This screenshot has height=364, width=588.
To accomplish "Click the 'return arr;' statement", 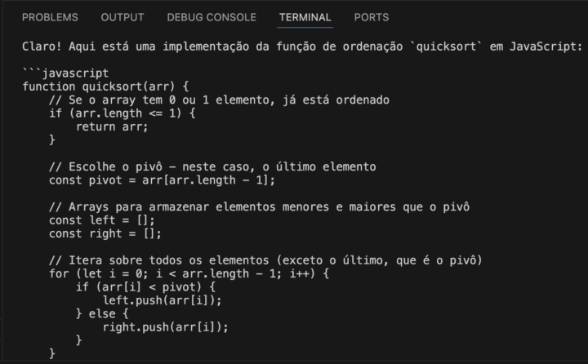I will 112,127.
